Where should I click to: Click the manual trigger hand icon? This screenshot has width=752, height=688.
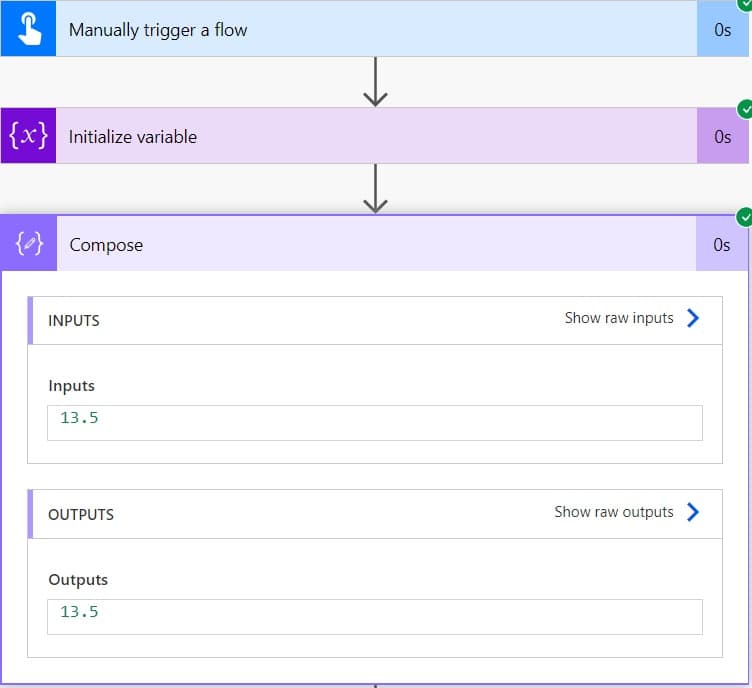pos(28,29)
